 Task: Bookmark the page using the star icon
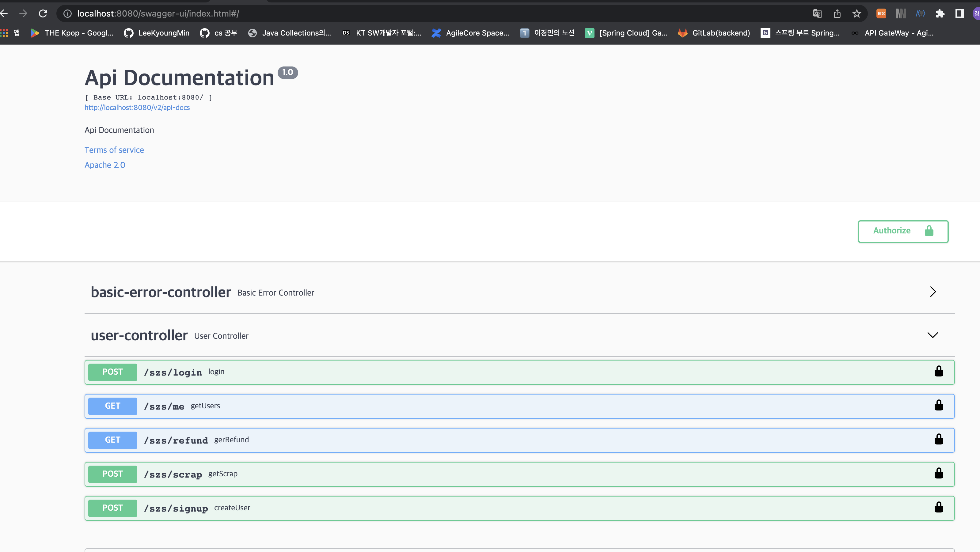pos(857,13)
